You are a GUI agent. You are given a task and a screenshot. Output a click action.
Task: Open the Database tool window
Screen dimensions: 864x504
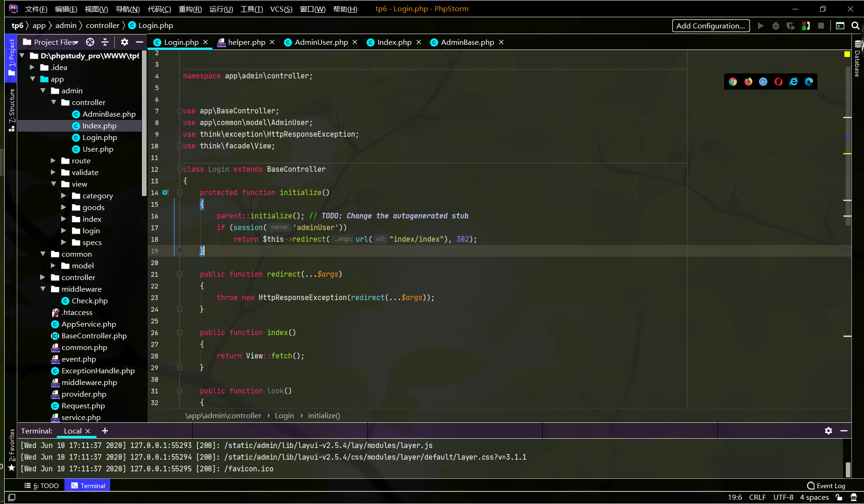[858, 58]
